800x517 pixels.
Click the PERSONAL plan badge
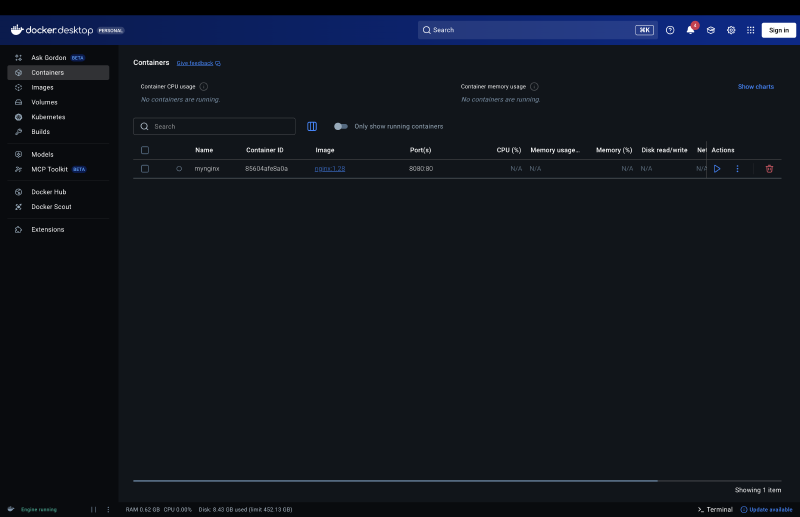tap(111, 30)
